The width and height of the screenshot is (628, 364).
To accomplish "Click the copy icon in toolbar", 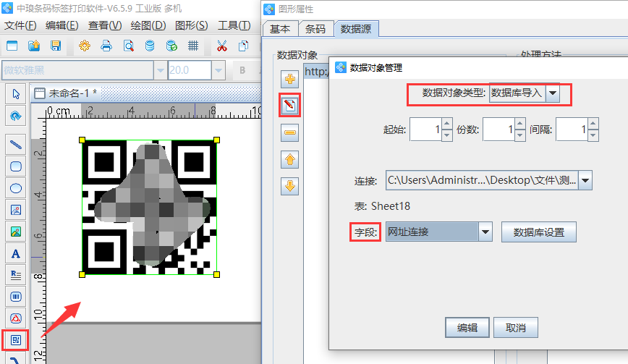I will [x=243, y=46].
